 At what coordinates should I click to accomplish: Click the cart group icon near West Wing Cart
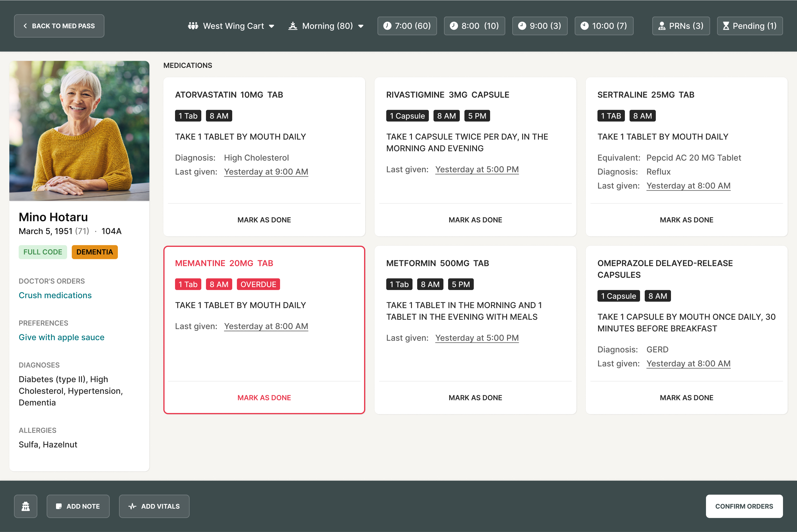[193, 25]
